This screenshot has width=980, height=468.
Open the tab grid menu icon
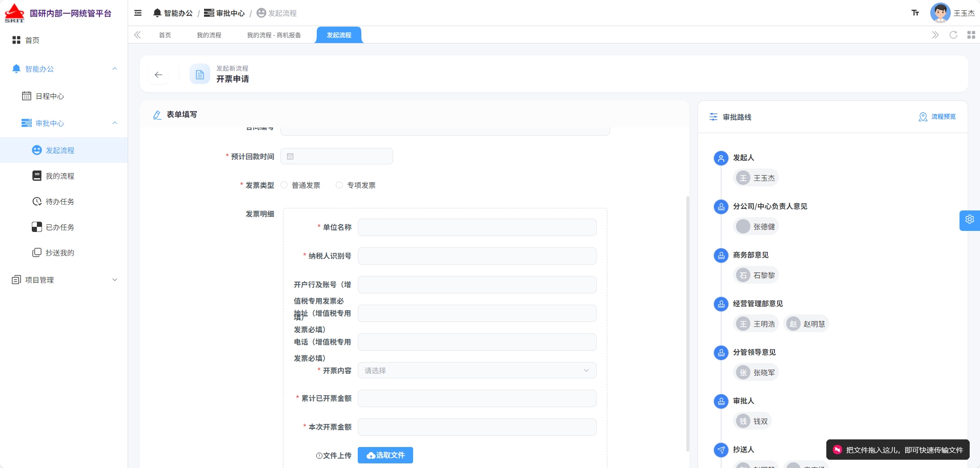pyautogui.click(x=971, y=35)
